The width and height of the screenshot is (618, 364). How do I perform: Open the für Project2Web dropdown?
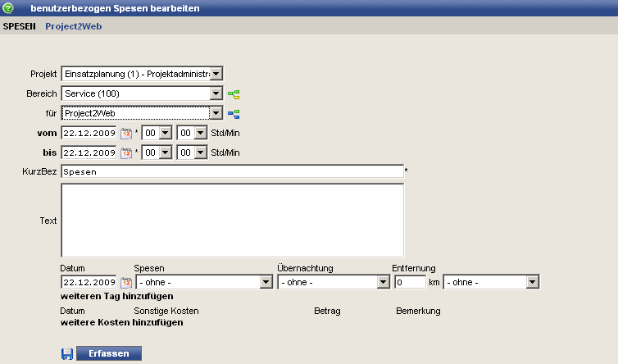click(x=216, y=113)
